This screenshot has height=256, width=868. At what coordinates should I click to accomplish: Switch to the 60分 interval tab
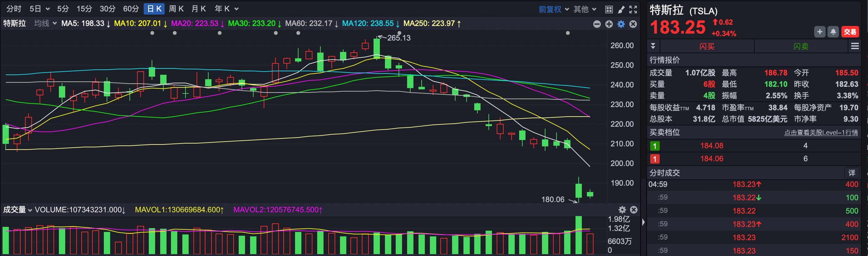[131, 9]
